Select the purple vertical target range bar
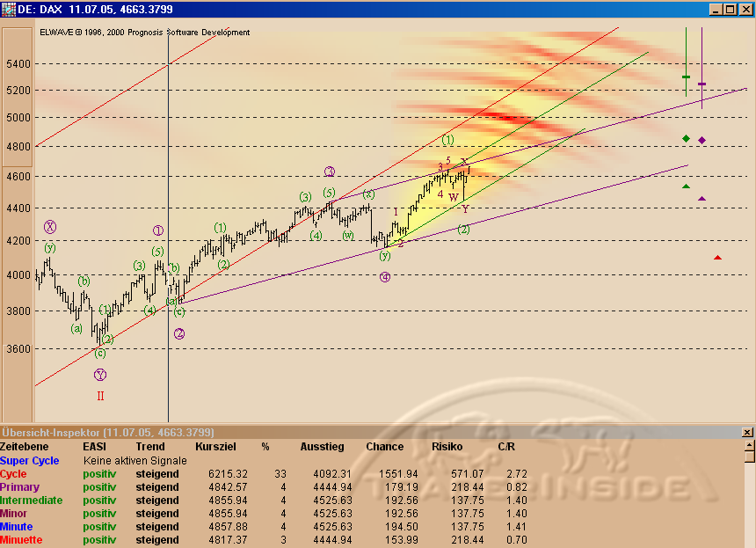The image size is (756, 548). point(702,69)
